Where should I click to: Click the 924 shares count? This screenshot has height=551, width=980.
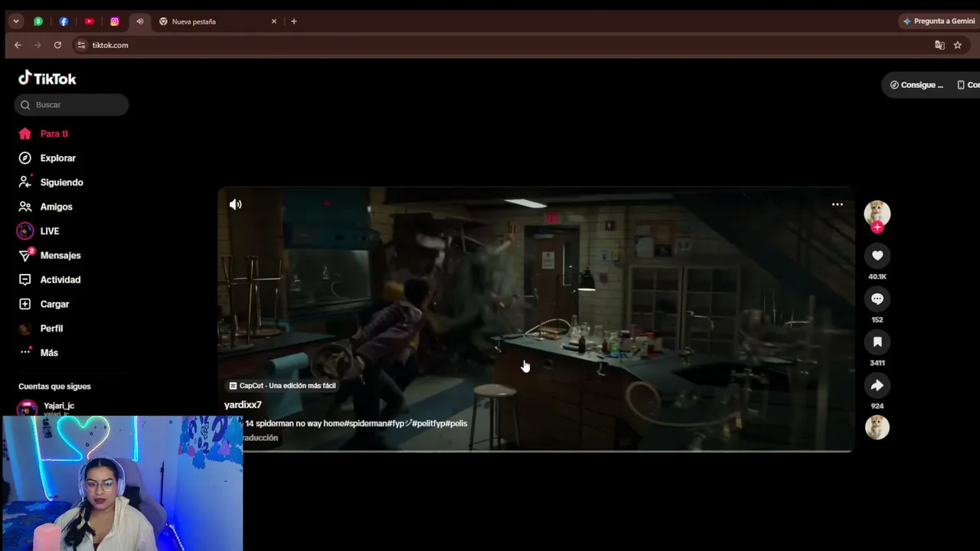877,406
